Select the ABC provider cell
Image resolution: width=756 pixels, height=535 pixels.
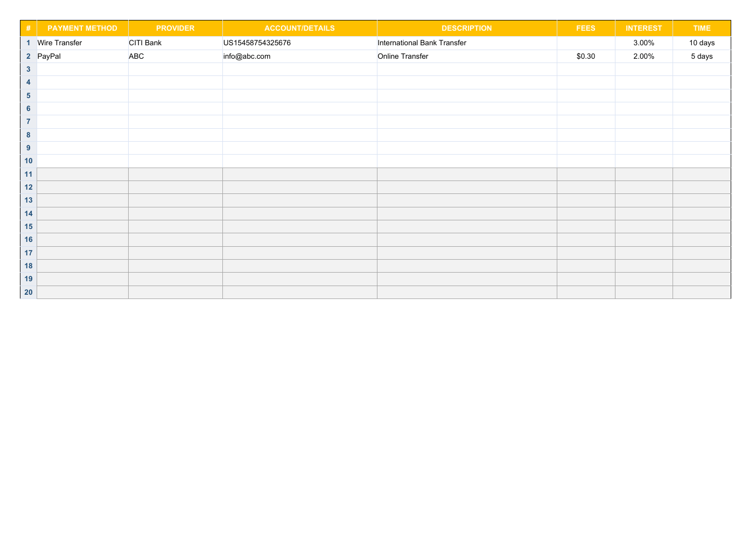pyautogui.click(x=176, y=57)
